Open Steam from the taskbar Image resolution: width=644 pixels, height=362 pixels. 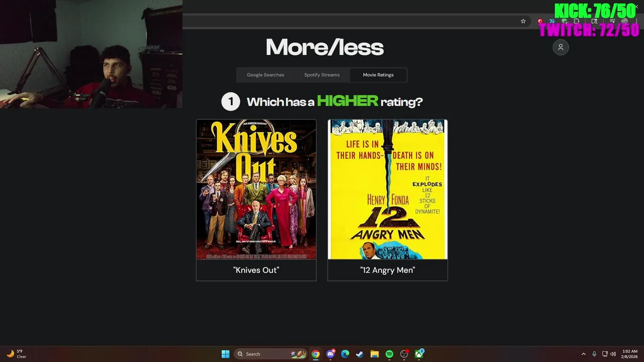click(360, 354)
